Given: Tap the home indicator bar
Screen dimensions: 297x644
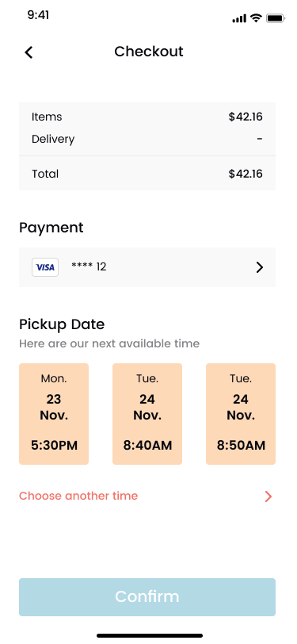Looking at the screenshot, I should 150,636.
